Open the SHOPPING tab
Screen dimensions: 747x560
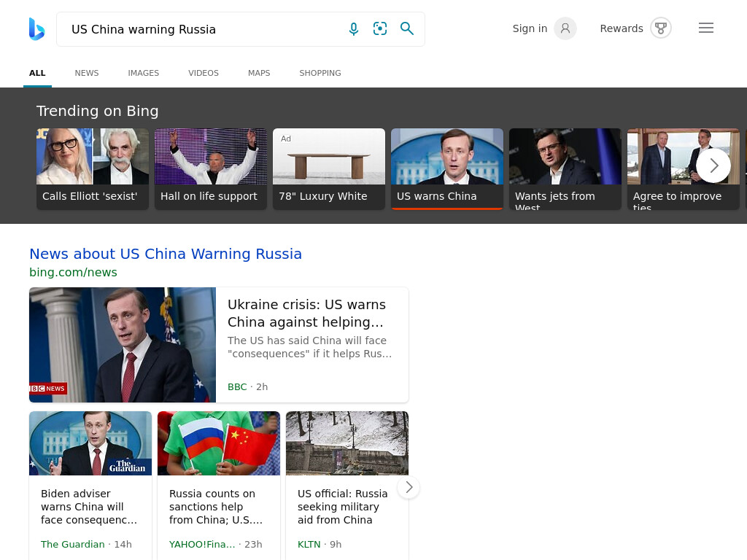[x=320, y=73]
